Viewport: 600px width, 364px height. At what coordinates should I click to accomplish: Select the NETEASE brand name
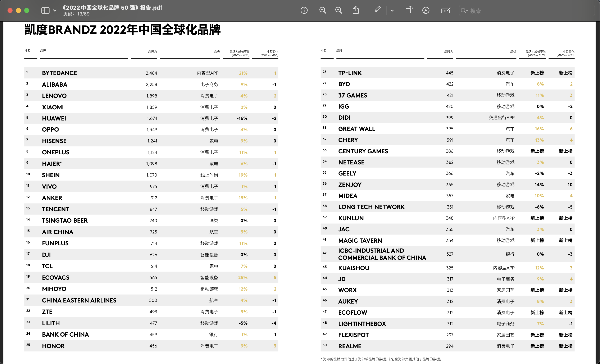[351, 162]
